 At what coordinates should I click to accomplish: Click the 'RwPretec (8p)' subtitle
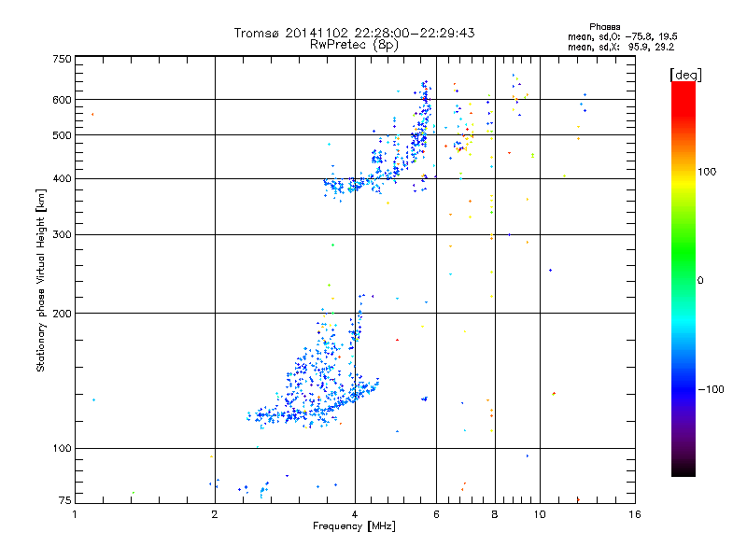354,44
